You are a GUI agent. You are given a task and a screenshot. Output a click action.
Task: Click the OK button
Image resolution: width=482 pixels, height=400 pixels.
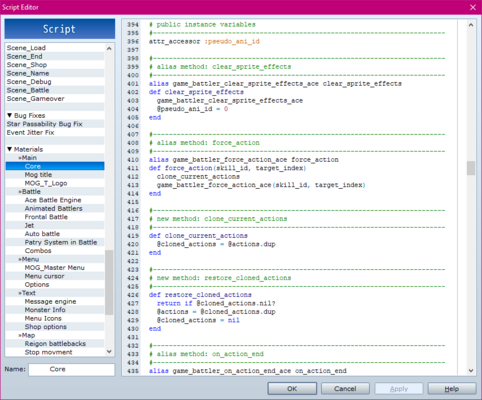(x=292, y=389)
